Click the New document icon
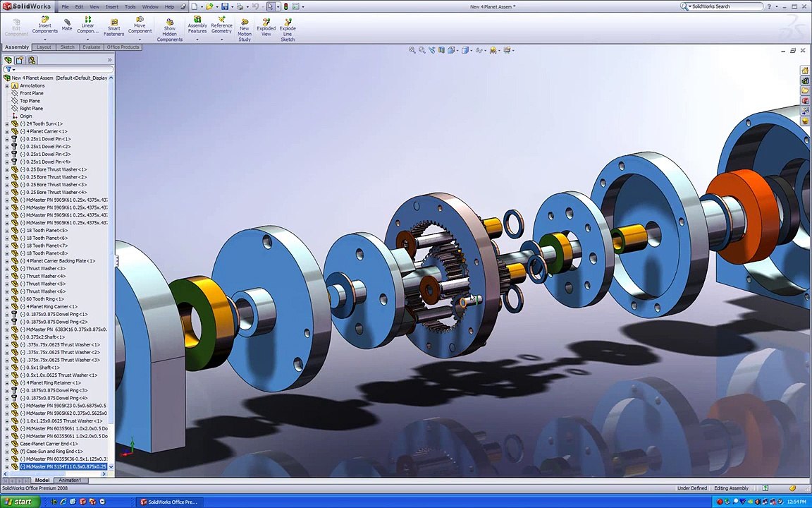 [195, 7]
